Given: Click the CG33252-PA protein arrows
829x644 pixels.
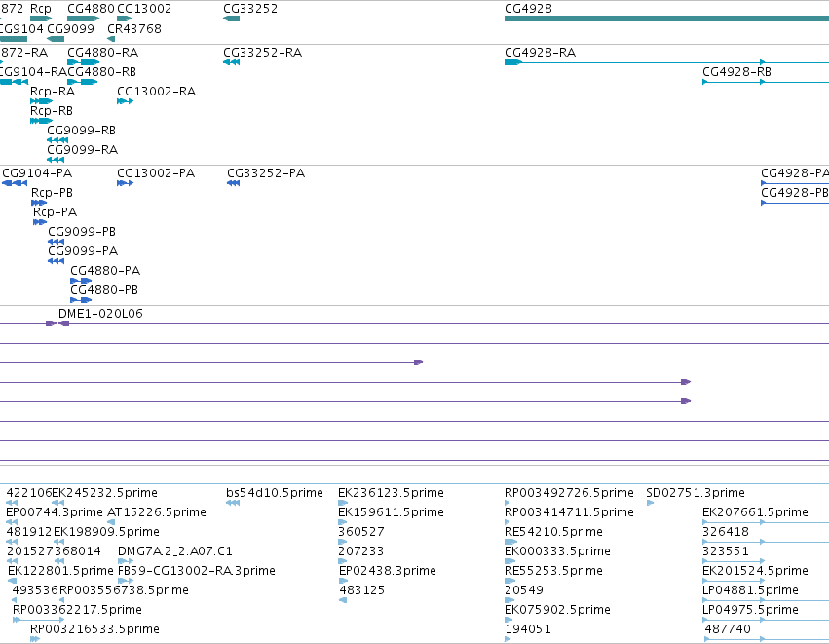Looking at the screenshot, I should (x=233, y=183).
